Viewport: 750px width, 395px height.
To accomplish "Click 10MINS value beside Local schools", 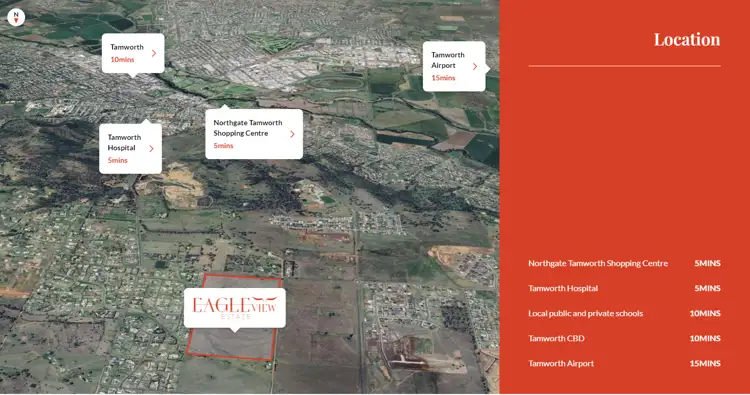I will pyautogui.click(x=705, y=313).
